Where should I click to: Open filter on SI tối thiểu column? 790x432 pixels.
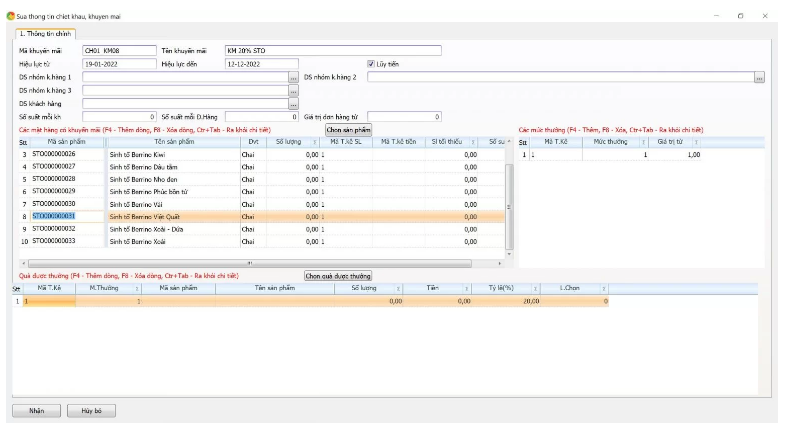tap(472, 142)
